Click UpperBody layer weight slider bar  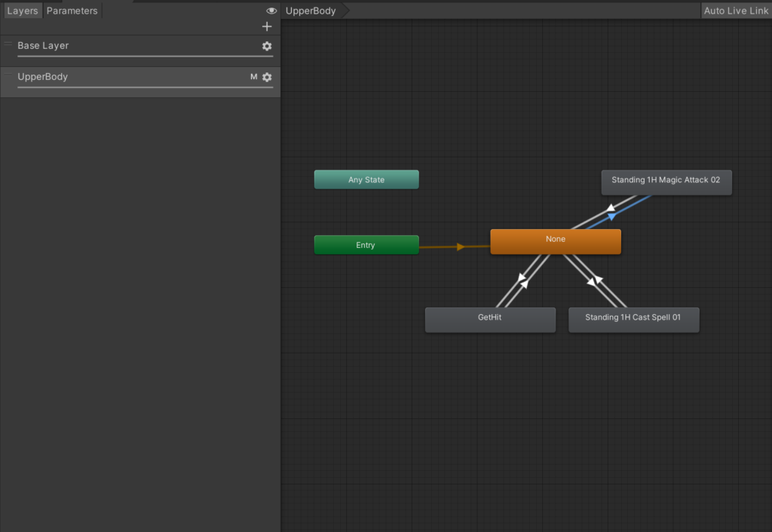pos(146,87)
